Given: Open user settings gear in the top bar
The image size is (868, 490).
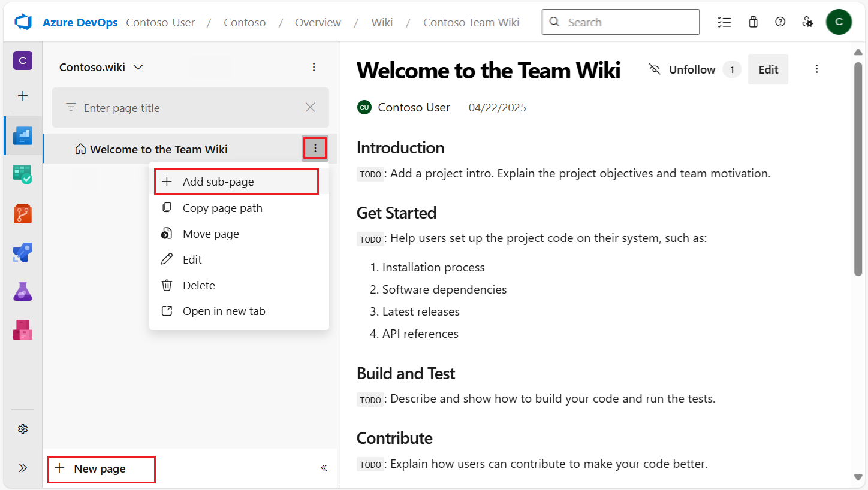Looking at the screenshot, I should coord(807,22).
